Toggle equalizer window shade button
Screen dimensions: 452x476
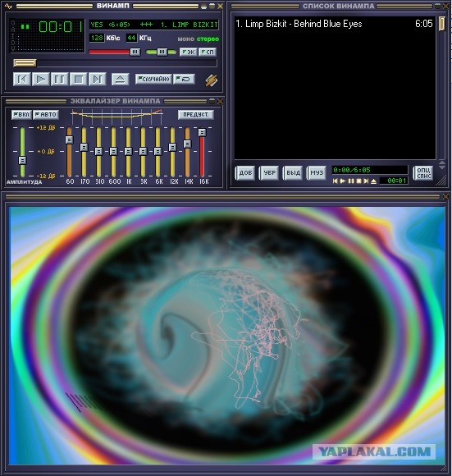212,101
